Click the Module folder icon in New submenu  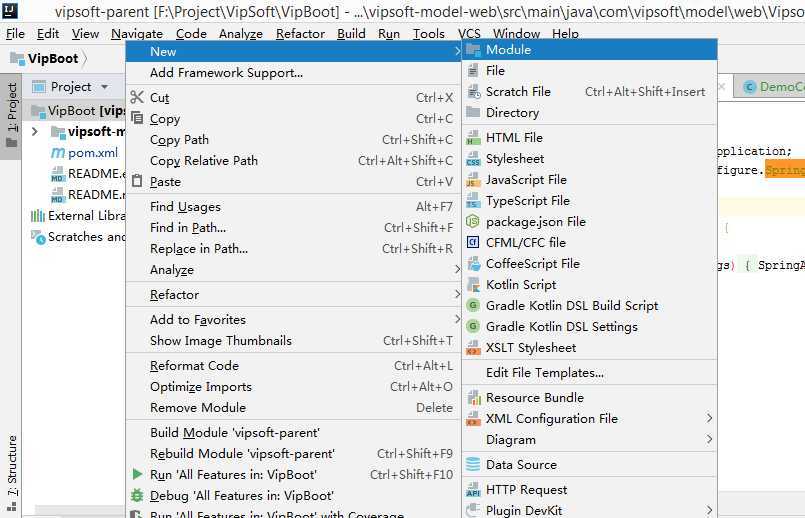(x=473, y=50)
